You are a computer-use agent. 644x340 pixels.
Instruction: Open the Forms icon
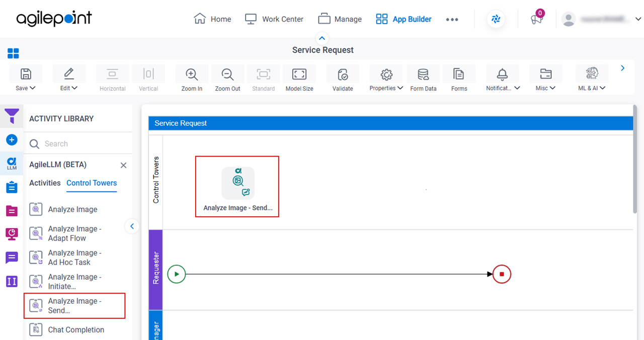pyautogui.click(x=459, y=74)
